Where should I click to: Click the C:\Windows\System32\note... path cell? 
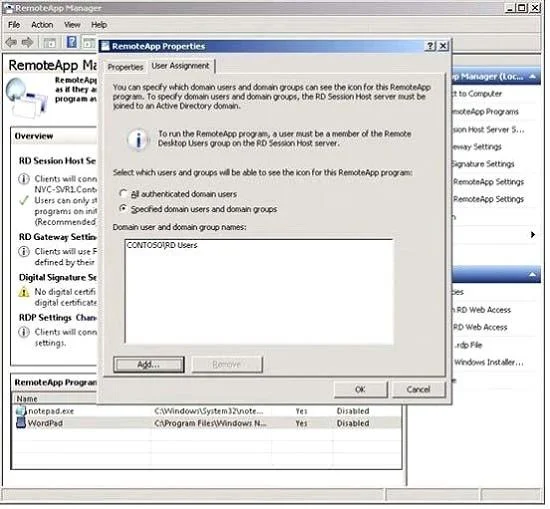tap(209, 411)
